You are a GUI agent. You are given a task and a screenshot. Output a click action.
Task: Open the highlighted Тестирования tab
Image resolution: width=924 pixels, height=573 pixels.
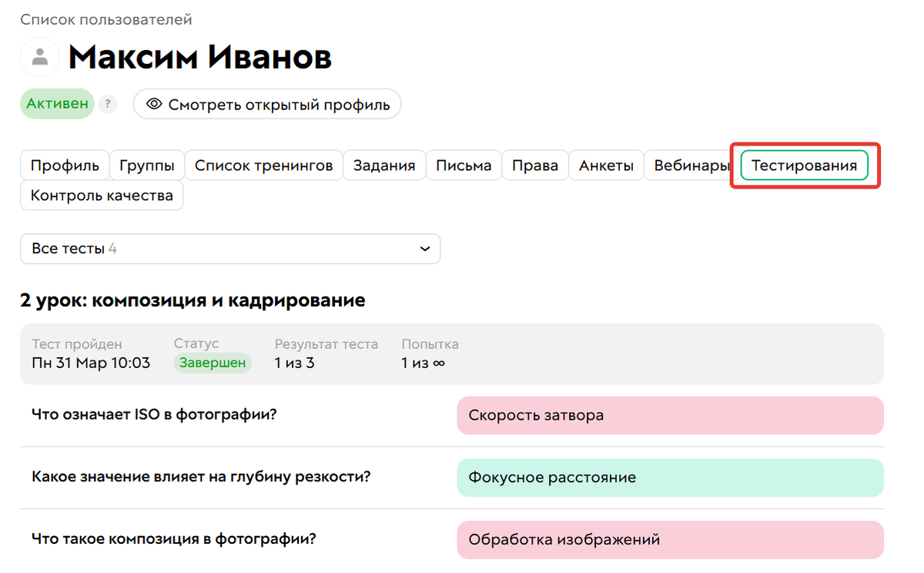802,165
